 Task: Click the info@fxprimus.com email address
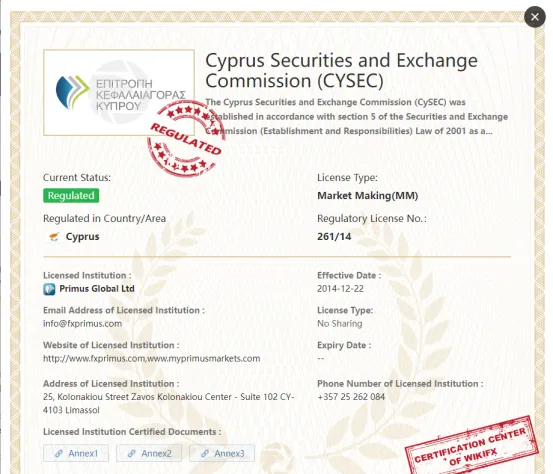click(x=83, y=323)
